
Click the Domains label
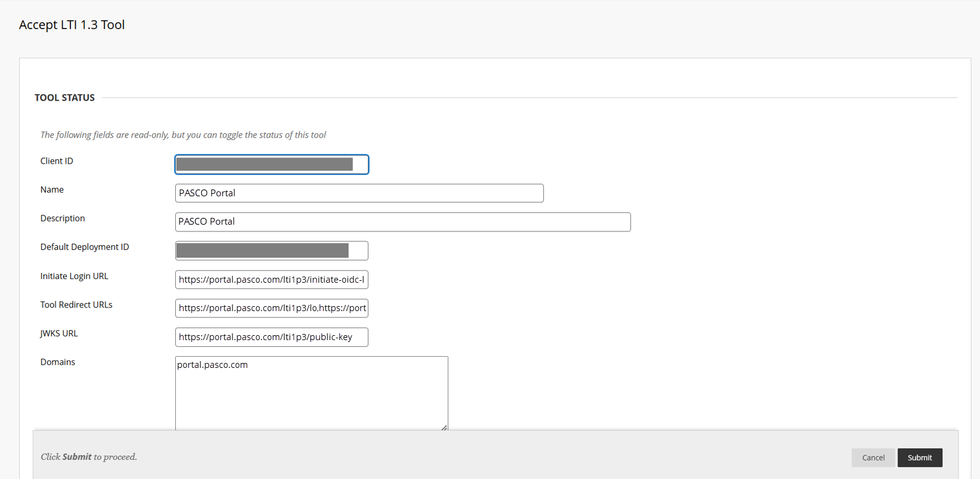57,362
